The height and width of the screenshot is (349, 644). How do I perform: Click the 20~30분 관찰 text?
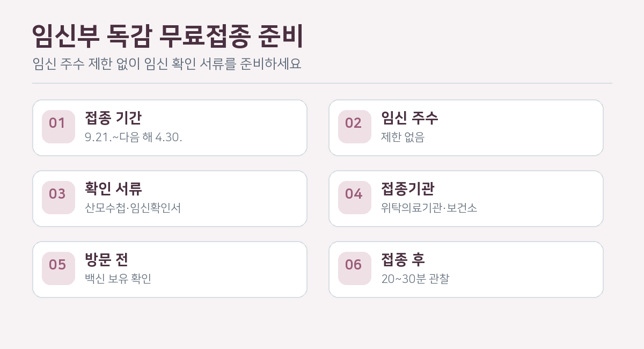pos(415,279)
